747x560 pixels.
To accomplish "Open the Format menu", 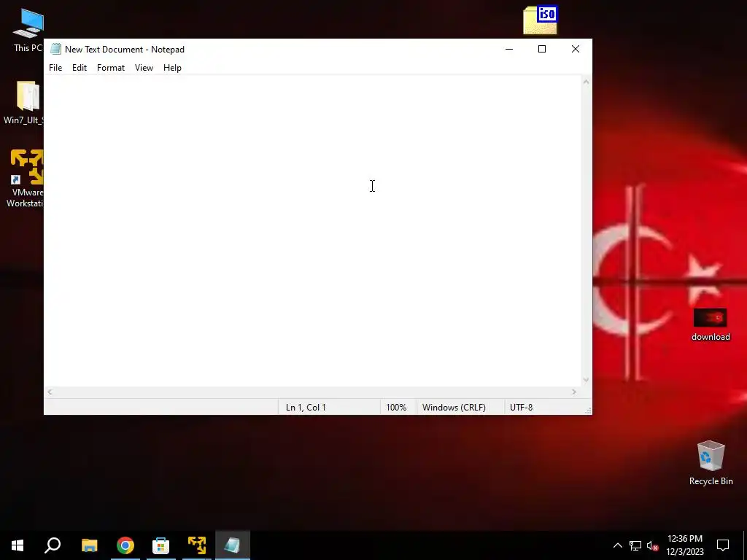I will click(x=111, y=68).
